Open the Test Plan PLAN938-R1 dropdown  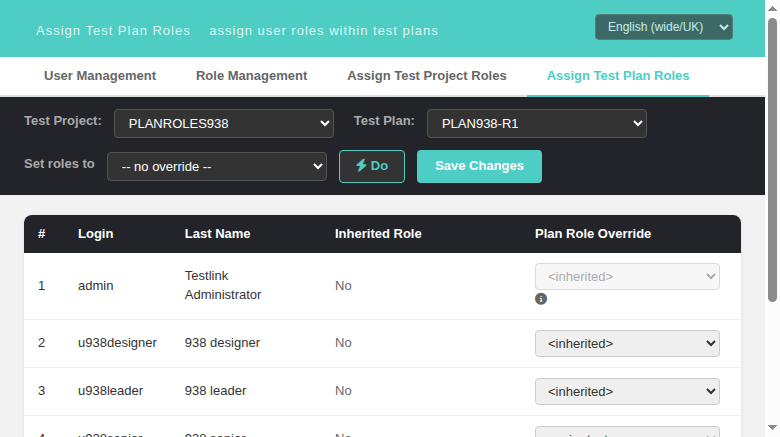point(537,123)
